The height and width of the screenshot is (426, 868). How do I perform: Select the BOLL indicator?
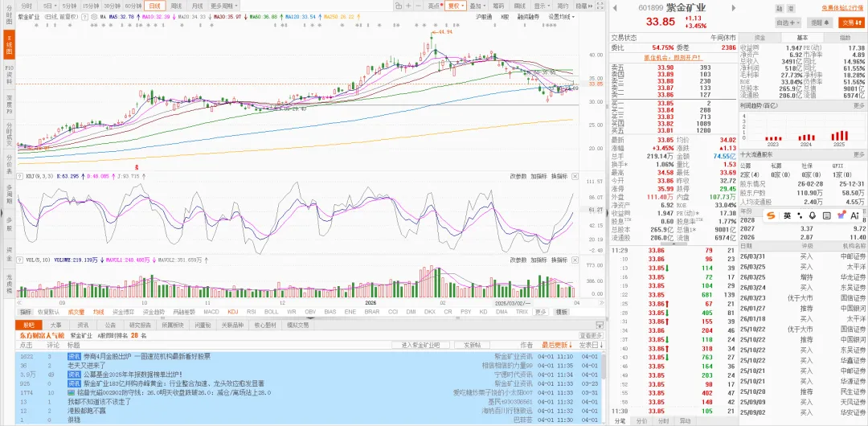272,312
